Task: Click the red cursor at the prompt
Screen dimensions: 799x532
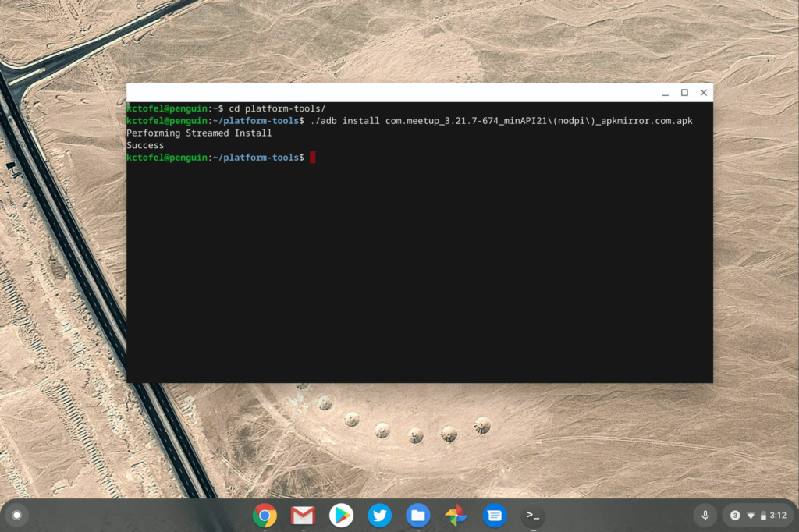Action: pos(312,158)
